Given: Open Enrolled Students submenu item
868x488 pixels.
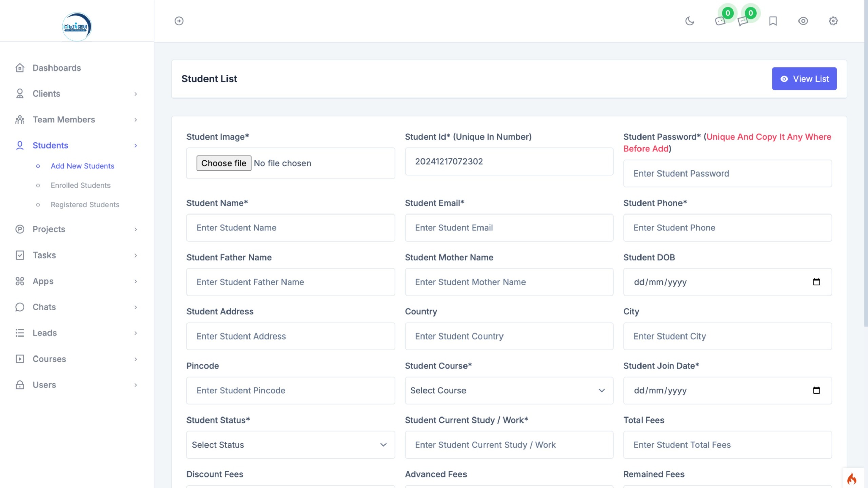Looking at the screenshot, I should (80, 185).
